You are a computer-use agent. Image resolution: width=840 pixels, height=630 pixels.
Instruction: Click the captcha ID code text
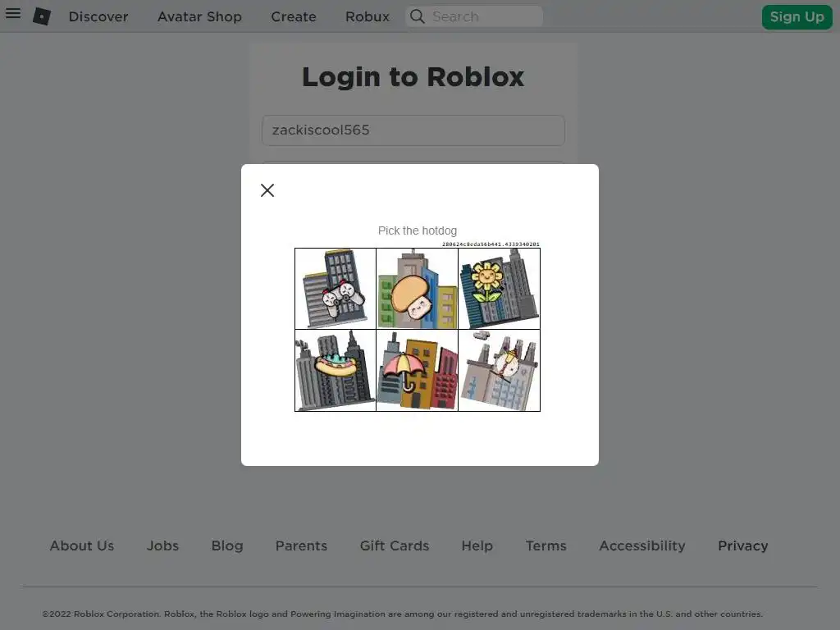[491, 244]
